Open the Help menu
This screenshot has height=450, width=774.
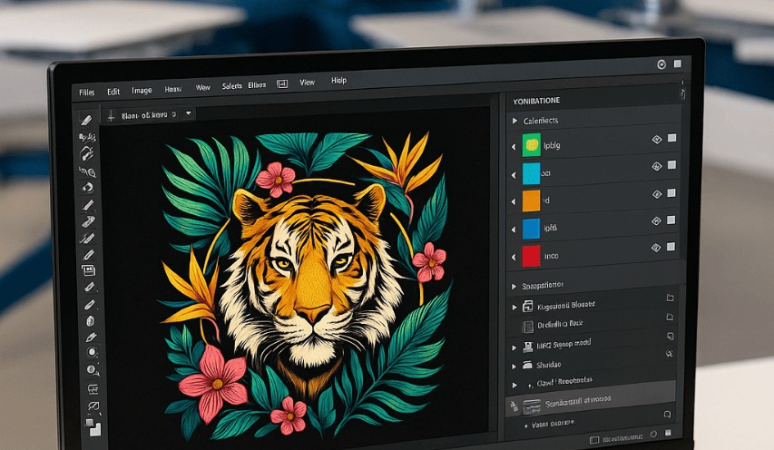point(339,80)
